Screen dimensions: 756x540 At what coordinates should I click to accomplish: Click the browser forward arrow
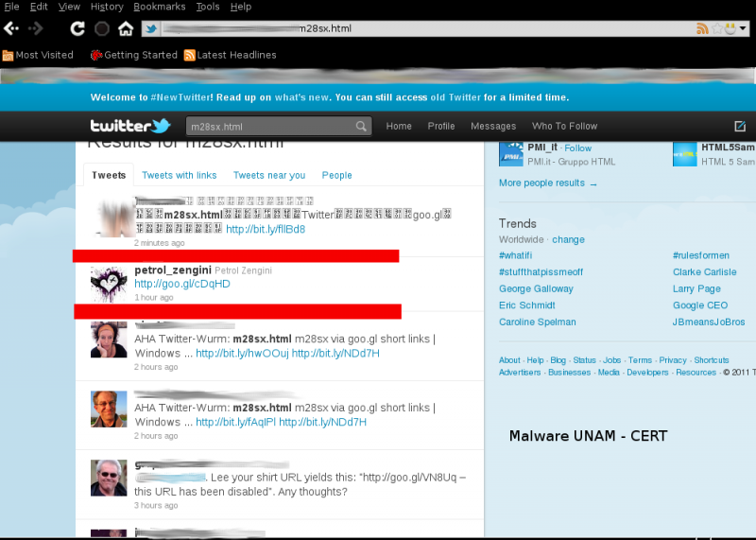(x=35, y=29)
